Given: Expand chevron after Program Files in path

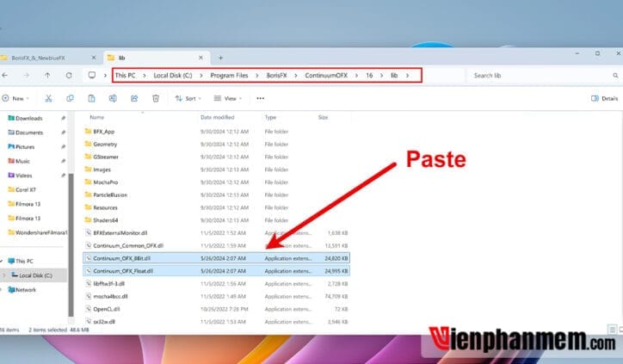Looking at the screenshot, I should (x=257, y=75).
